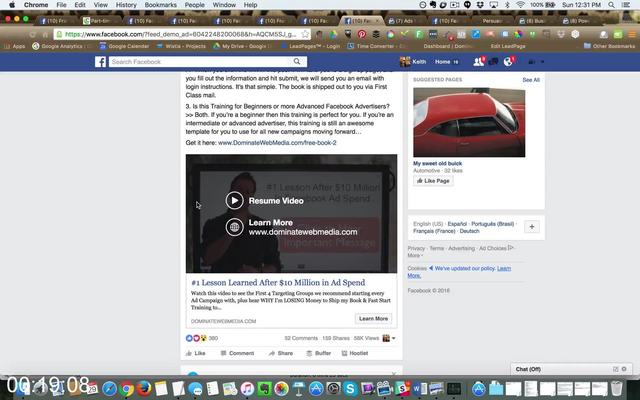
Task: Switch to the (8) Bus browser tab
Action: (x=535, y=20)
